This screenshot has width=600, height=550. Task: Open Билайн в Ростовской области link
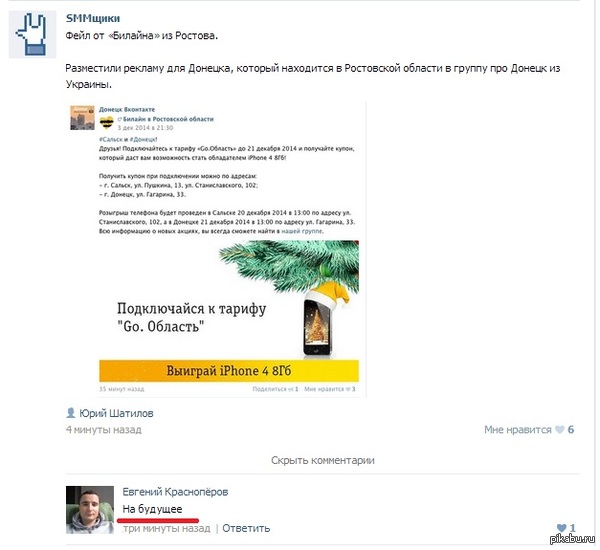pos(168,119)
